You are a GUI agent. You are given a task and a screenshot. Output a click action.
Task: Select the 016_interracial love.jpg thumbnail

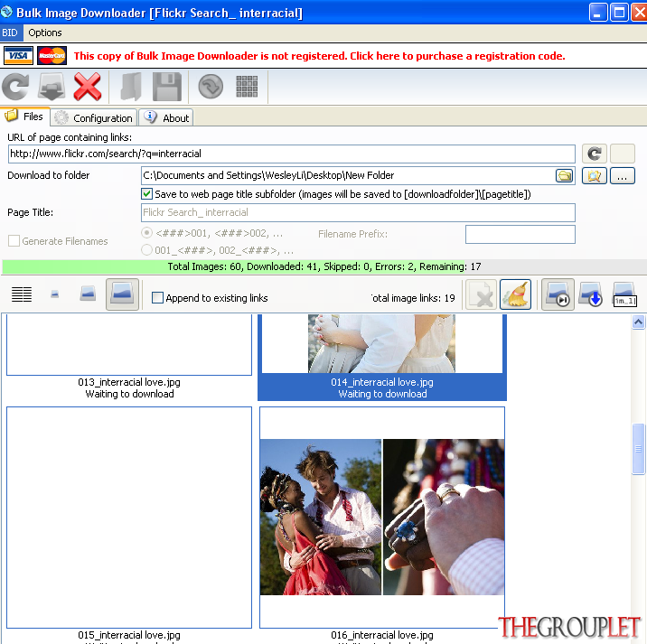coord(381,517)
